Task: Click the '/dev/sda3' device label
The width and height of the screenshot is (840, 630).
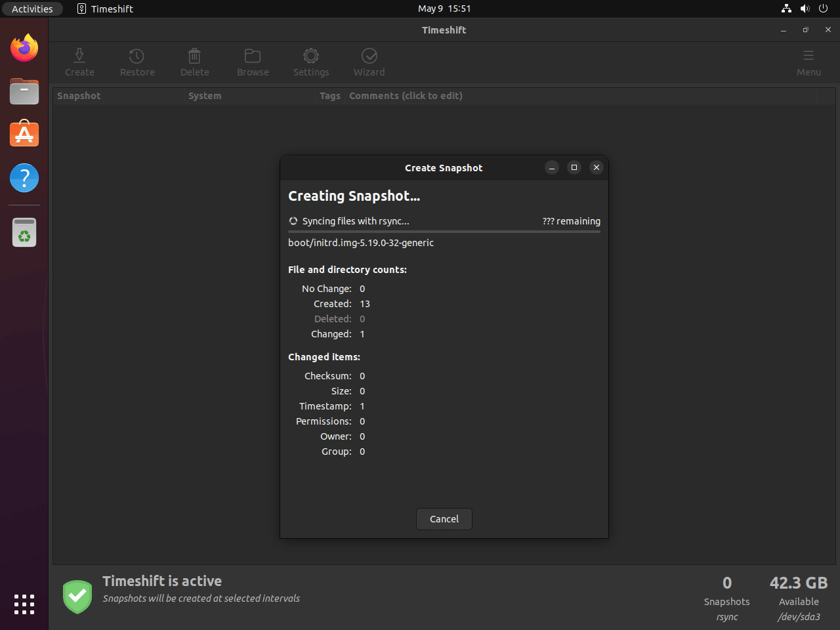Action: coord(799,617)
